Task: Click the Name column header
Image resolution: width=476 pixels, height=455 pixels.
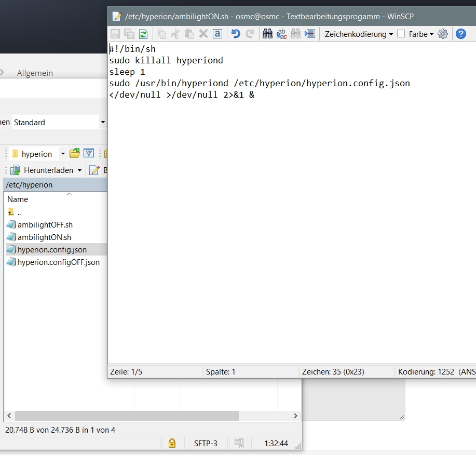Action: pyautogui.click(x=18, y=199)
